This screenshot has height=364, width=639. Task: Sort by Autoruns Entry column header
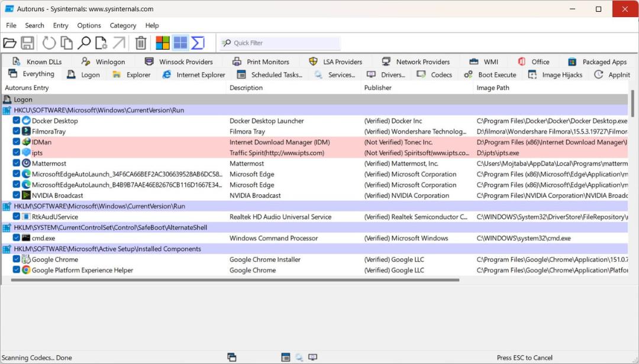point(114,87)
